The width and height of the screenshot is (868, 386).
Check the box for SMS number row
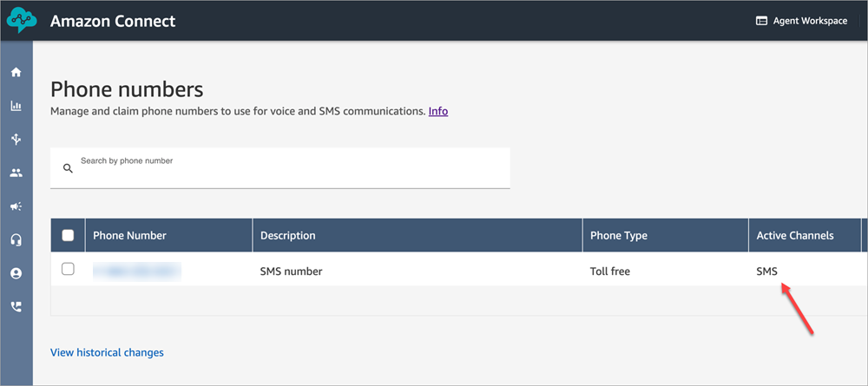68,270
